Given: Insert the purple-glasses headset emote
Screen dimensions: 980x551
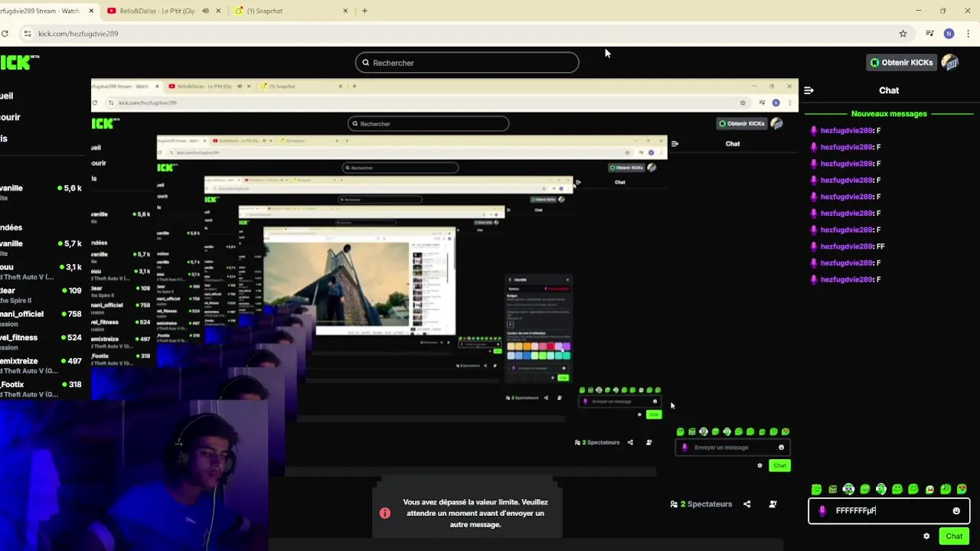Looking at the screenshot, I should (x=848, y=490).
